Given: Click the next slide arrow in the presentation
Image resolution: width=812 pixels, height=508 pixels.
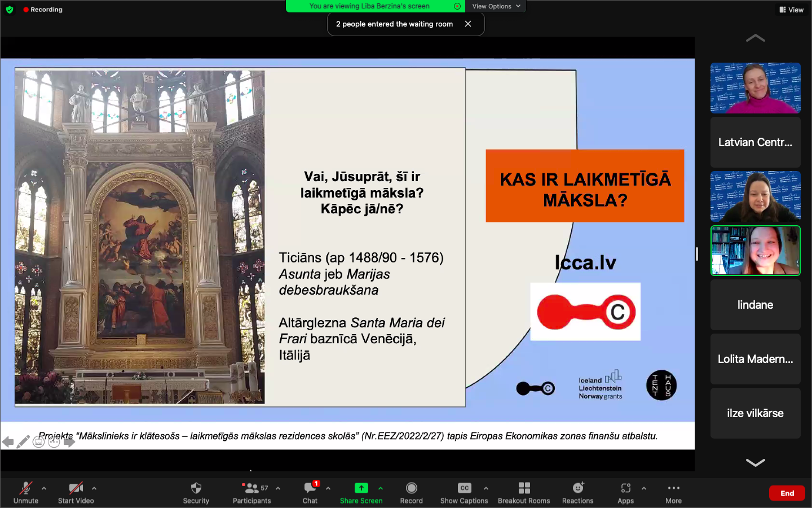Looking at the screenshot, I should pos(69,442).
